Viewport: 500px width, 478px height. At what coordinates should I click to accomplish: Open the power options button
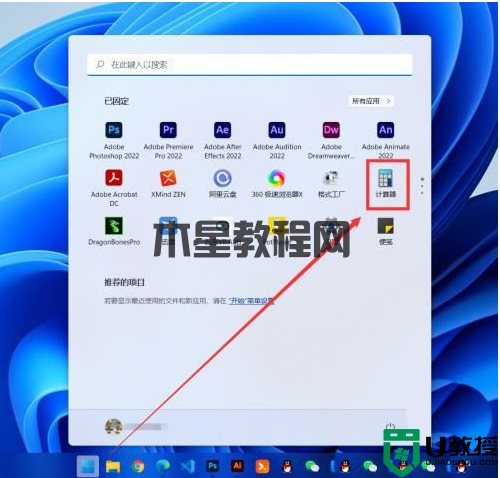pos(390,426)
